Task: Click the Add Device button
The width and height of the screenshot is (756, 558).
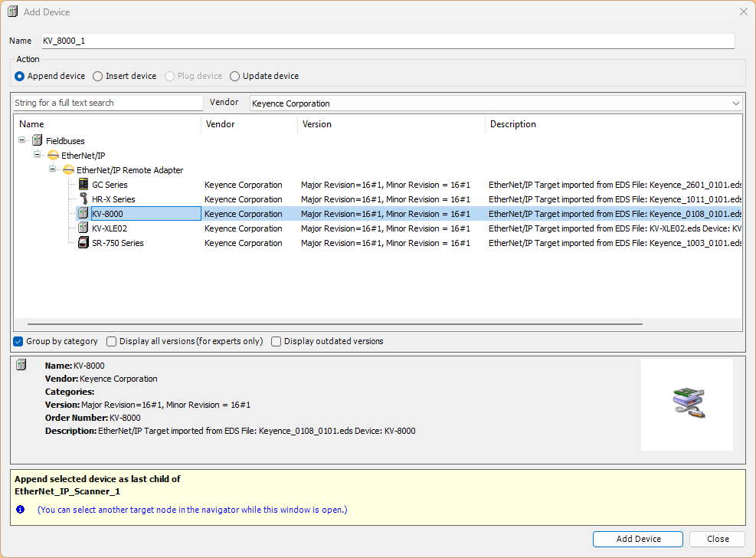Action: pyautogui.click(x=638, y=539)
